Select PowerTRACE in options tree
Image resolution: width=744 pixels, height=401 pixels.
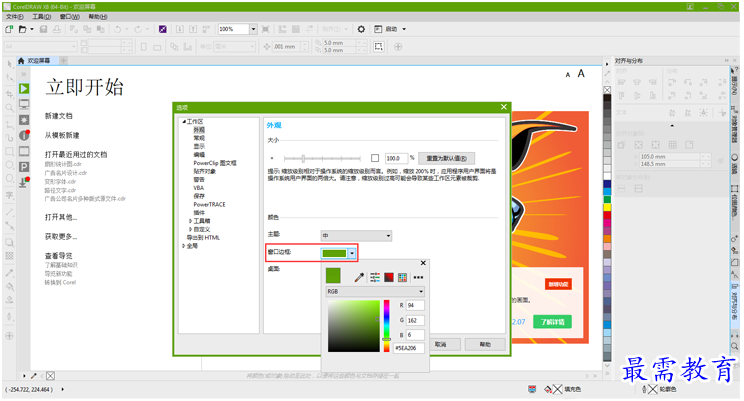209,205
